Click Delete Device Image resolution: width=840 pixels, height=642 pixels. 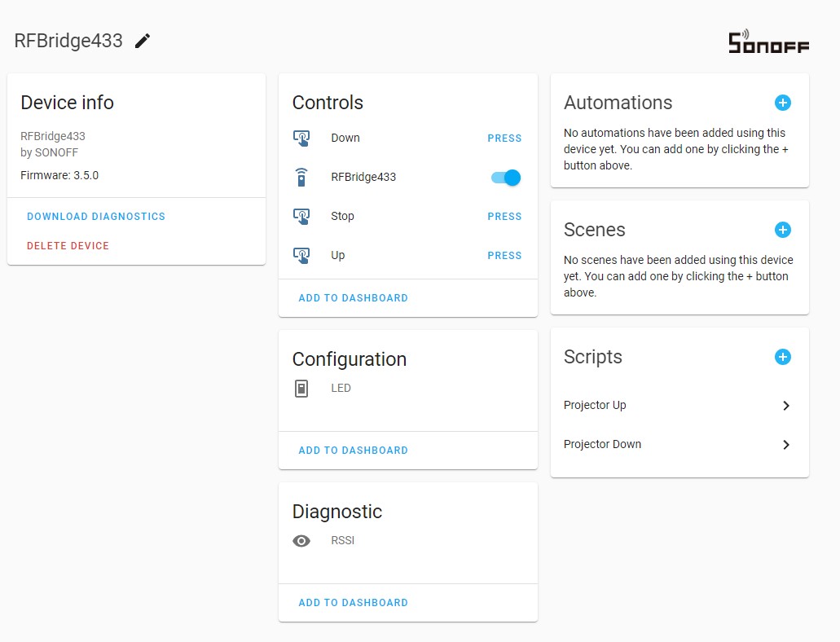[68, 246]
